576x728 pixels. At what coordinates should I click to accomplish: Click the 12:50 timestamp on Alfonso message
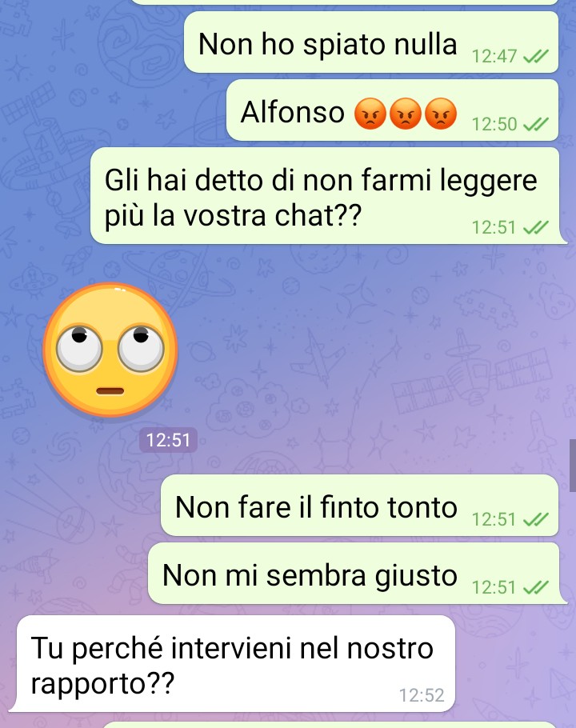pyautogui.click(x=494, y=124)
